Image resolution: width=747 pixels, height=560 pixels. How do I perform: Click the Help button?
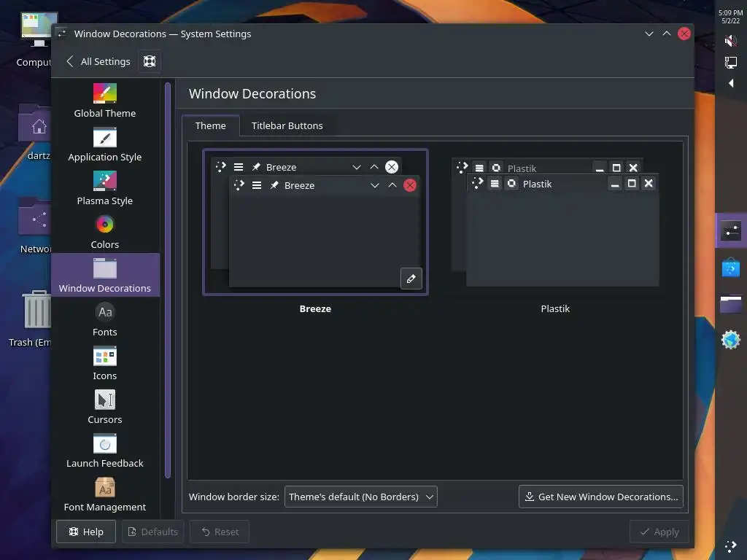(x=86, y=532)
